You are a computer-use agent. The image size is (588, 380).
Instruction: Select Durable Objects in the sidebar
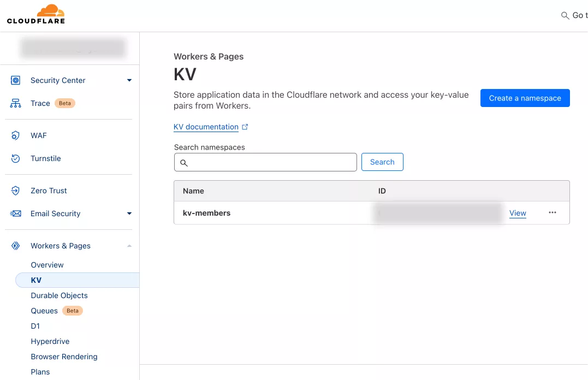pyautogui.click(x=59, y=295)
